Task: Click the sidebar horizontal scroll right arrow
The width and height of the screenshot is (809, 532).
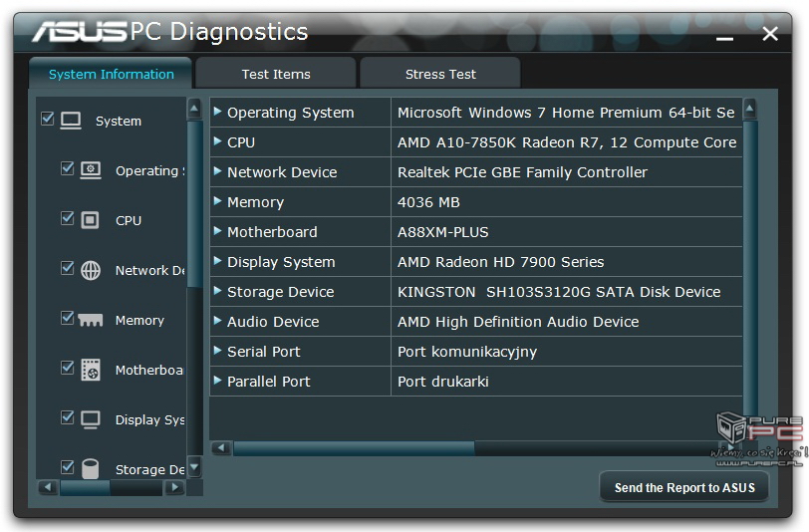Action: coord(174,487)
